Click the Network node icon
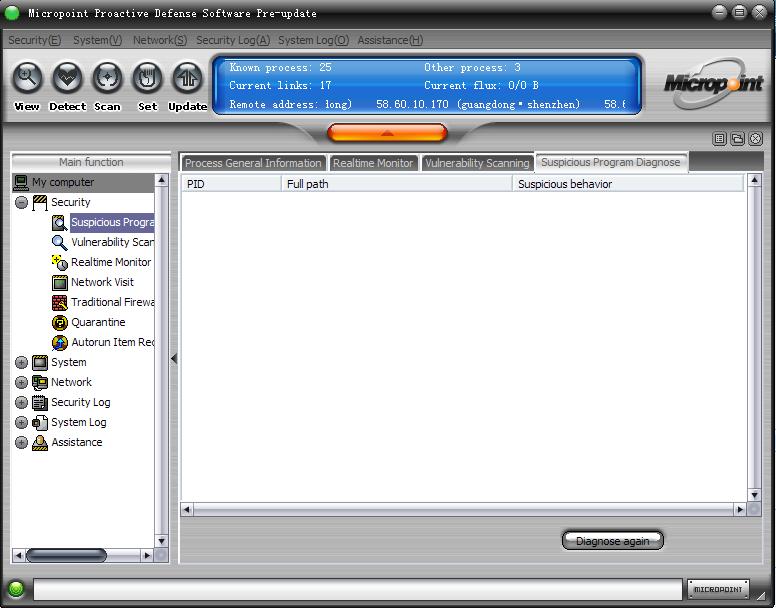Screen dimensions: 776x608 [x=40, y=382]
